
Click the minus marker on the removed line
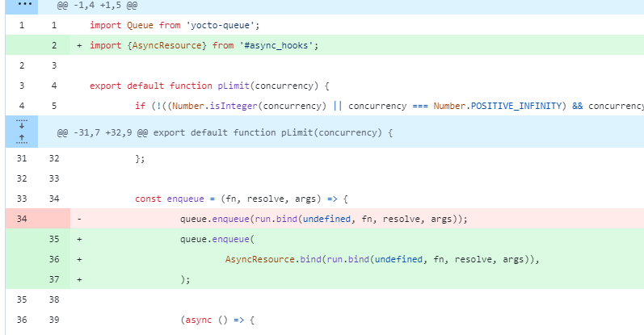point(79,219)
